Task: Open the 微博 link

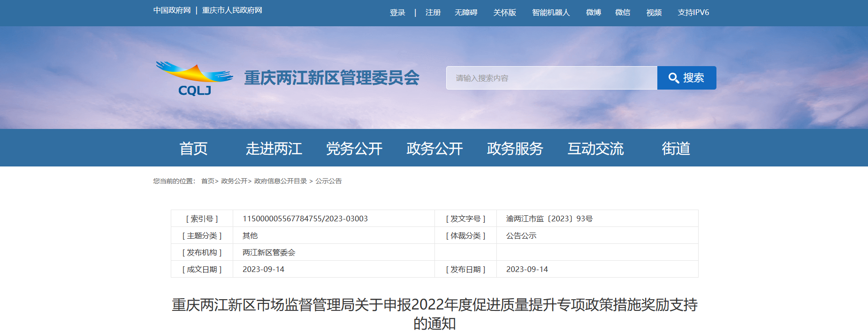Action: tap(593, 13)
